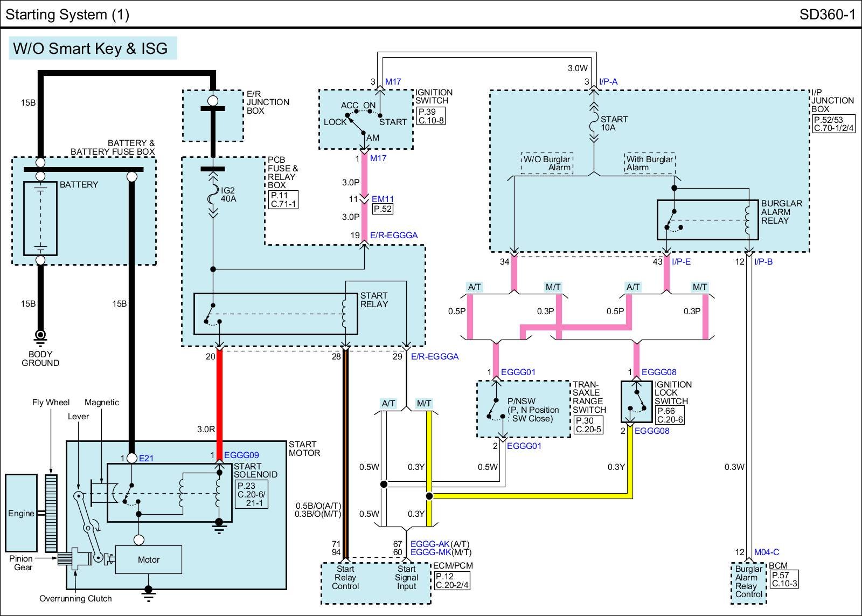
Task: Click the M04-C connector label
Action: [766, 552]
